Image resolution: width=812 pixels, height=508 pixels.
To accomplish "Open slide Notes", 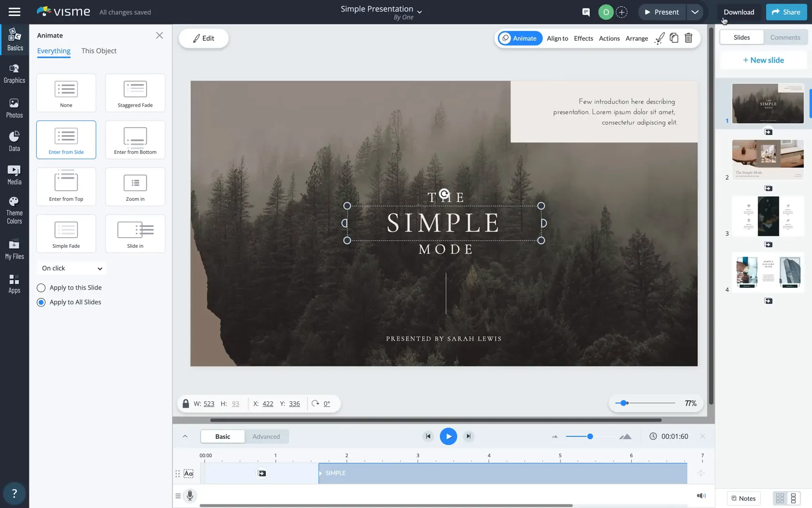I will point(743,498).
